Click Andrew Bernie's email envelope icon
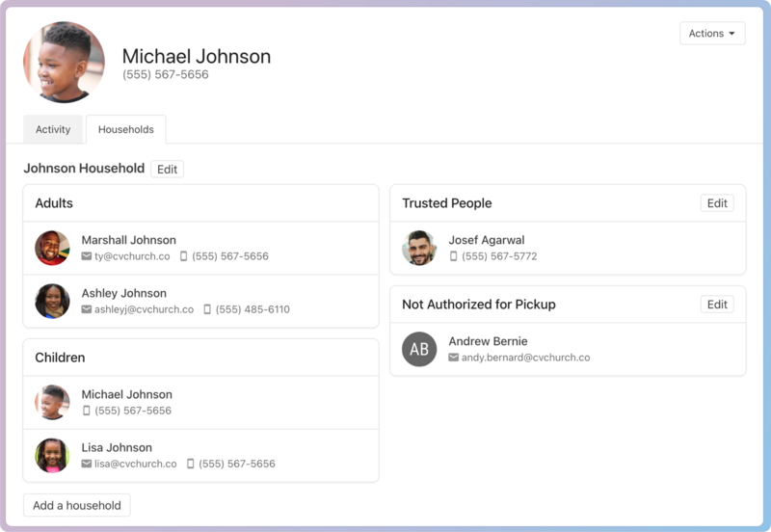Image resolution: width=771 pixels, height=532 pixels. [454, 358]
